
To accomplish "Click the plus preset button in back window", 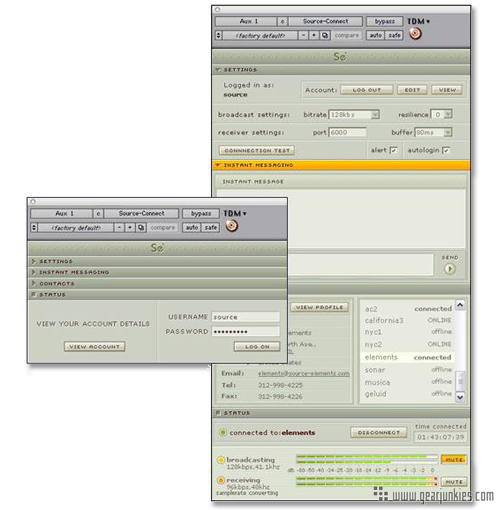I will (313, 35).
